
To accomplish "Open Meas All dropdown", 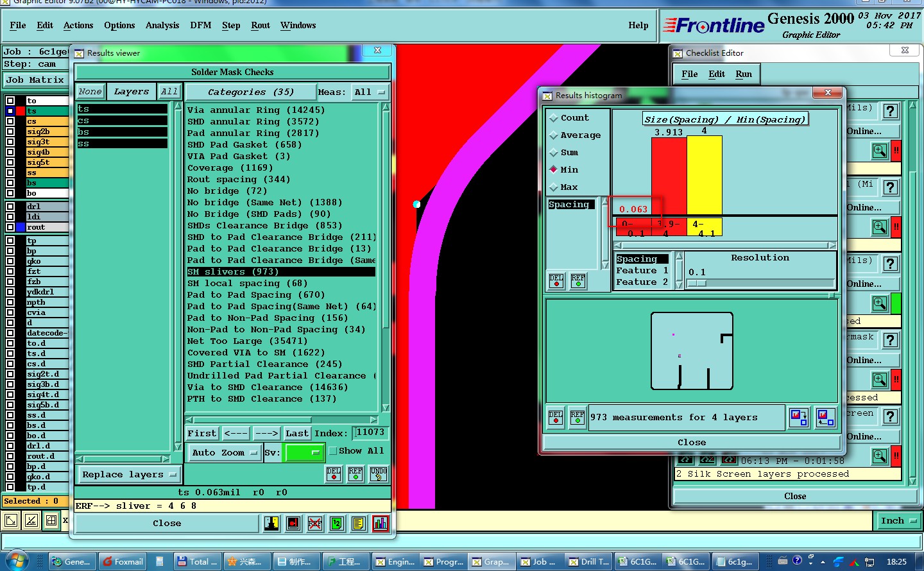I will [x=369, y=92].
